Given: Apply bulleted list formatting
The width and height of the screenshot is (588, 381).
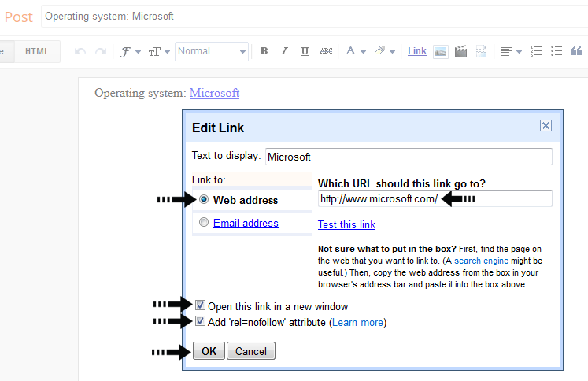Looking at the screenshot, I should tap(557, 51).
